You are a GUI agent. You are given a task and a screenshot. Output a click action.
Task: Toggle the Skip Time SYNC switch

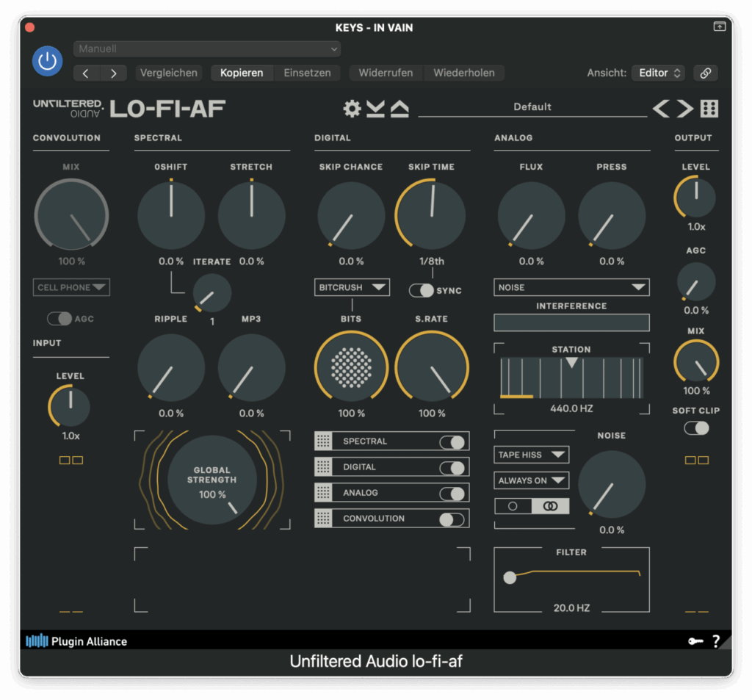coord(422,291)
